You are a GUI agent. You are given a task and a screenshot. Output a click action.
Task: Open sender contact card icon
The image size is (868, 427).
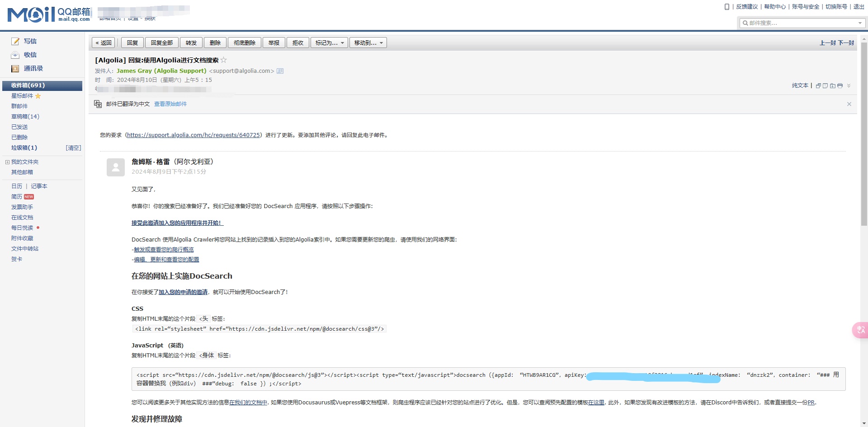280,71
